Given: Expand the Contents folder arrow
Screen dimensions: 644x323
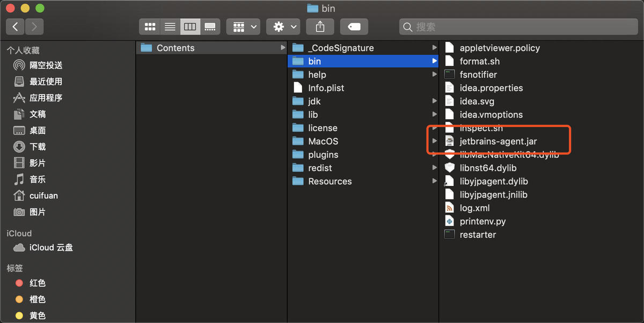Looking at the screenshot, I should (283, 48).
